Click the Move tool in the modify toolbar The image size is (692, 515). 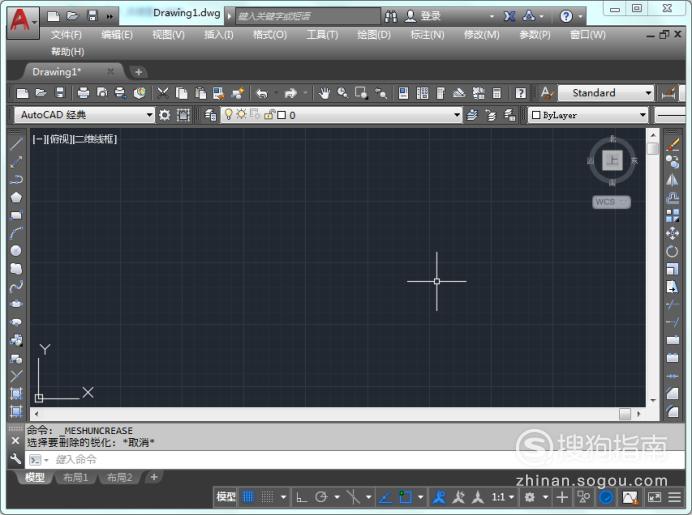(672, 233)
